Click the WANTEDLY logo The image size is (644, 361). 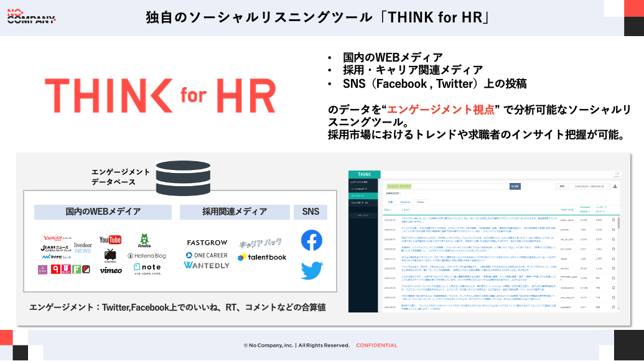tap(207, 265)
